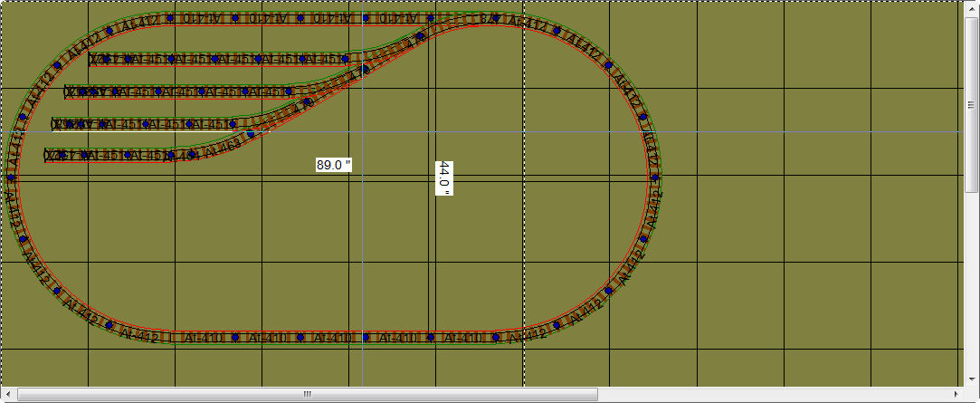Click the vertical scrollbar thumb
This screenshot has height=403, width=980.
click(x=971, y=104)
